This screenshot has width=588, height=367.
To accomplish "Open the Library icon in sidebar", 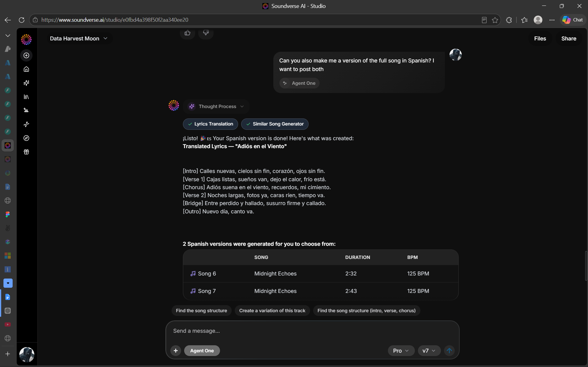I will click(x=26, y=97).
